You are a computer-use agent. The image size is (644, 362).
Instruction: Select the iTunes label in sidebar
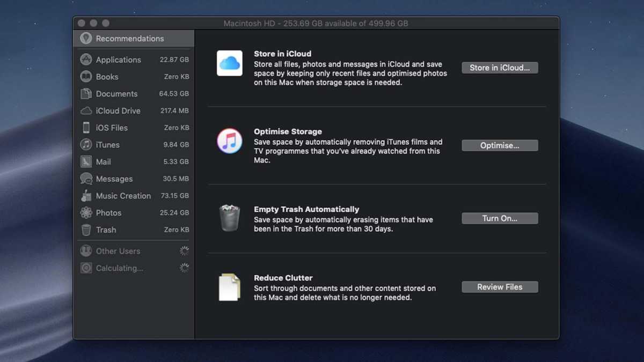pyautogui.click(x=108, y=145)
